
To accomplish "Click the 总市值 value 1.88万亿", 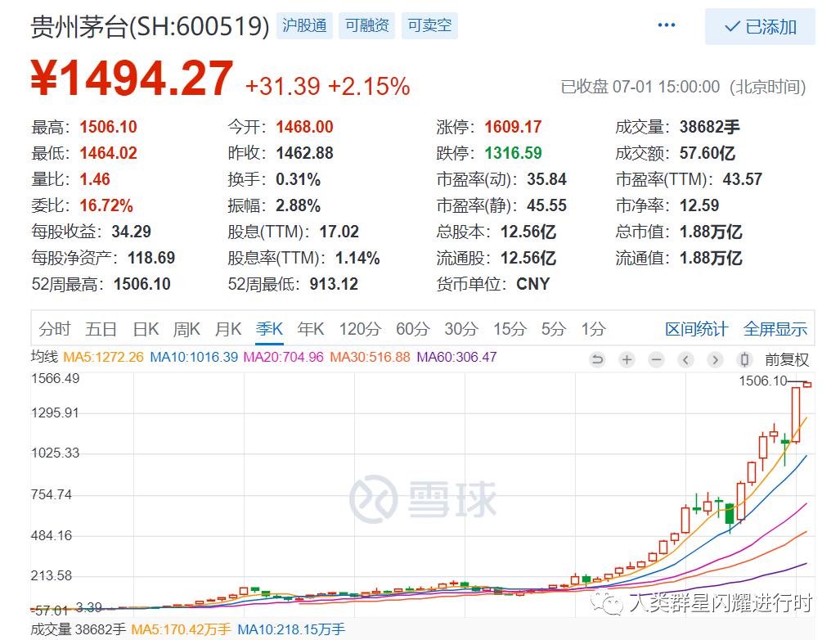I will pos(710,232).
